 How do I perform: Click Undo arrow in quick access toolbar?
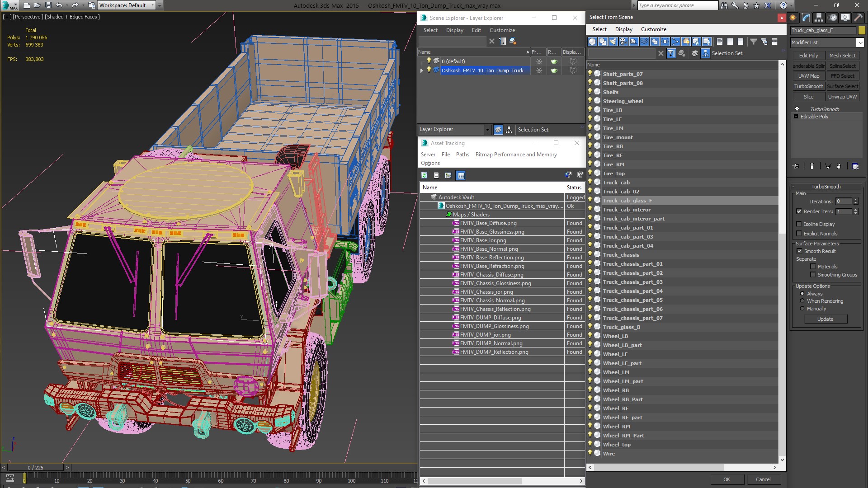click(x=59, y=5)
